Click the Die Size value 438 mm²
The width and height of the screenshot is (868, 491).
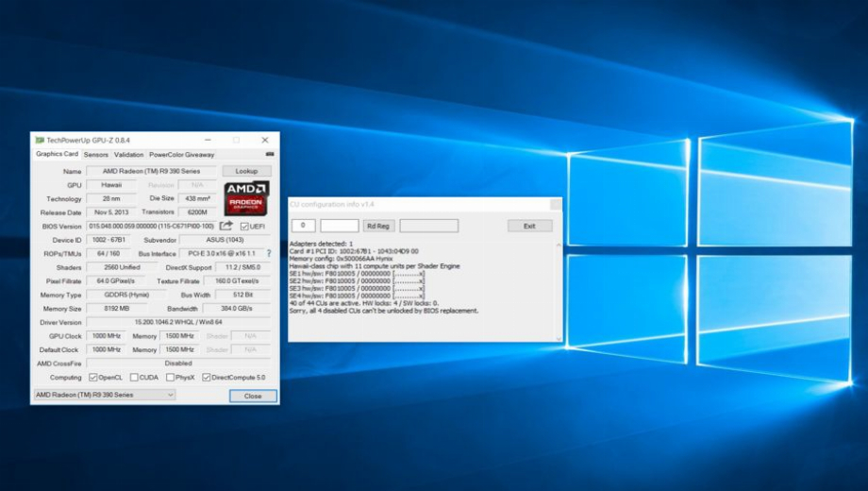[x=197, y=198]
